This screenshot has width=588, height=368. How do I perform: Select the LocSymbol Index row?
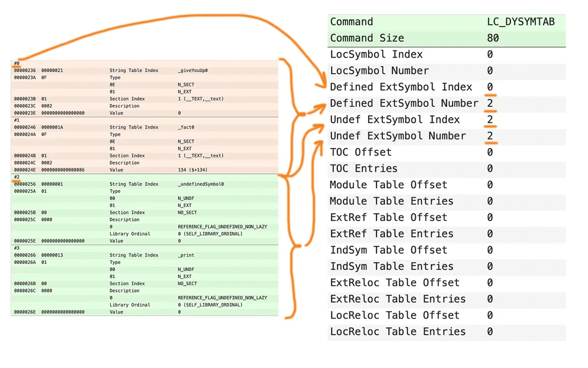point(446,54)
